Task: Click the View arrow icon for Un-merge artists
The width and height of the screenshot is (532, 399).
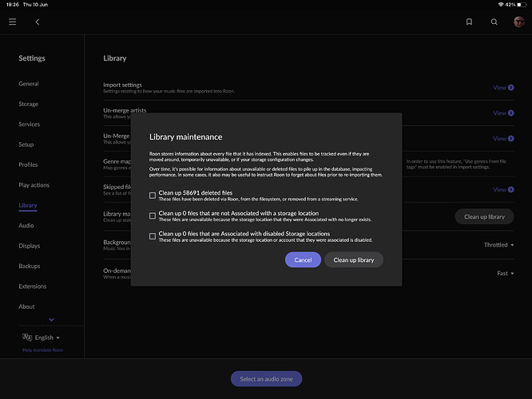Action: (511, 113)
